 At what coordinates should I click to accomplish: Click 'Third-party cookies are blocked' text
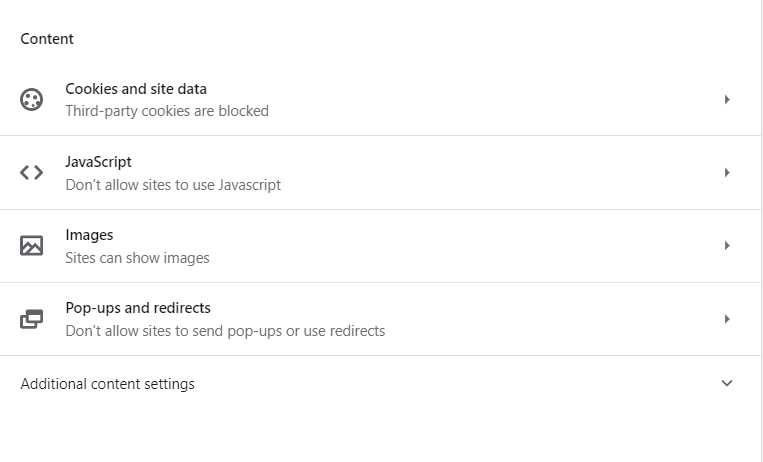click(167, 111)
